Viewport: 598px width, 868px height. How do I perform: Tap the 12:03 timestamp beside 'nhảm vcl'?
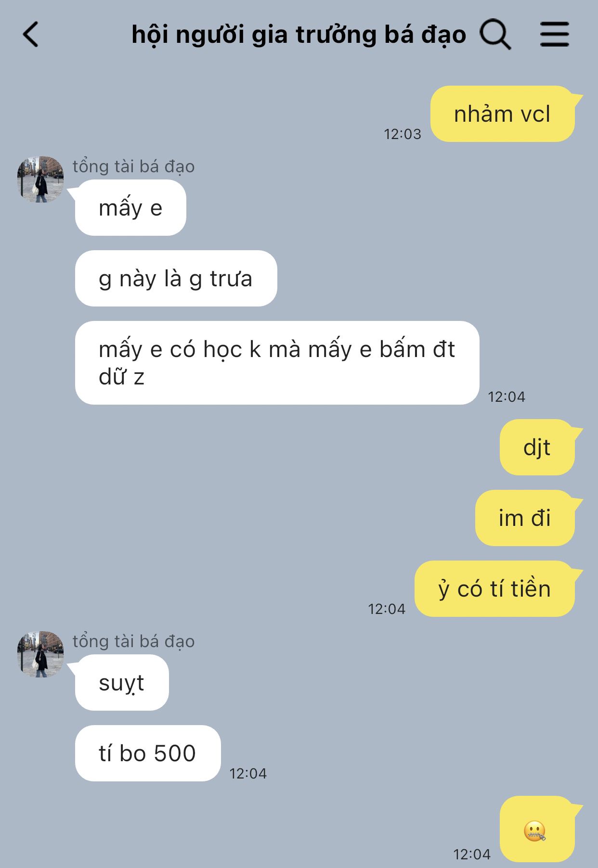click(x=403, y=134)
